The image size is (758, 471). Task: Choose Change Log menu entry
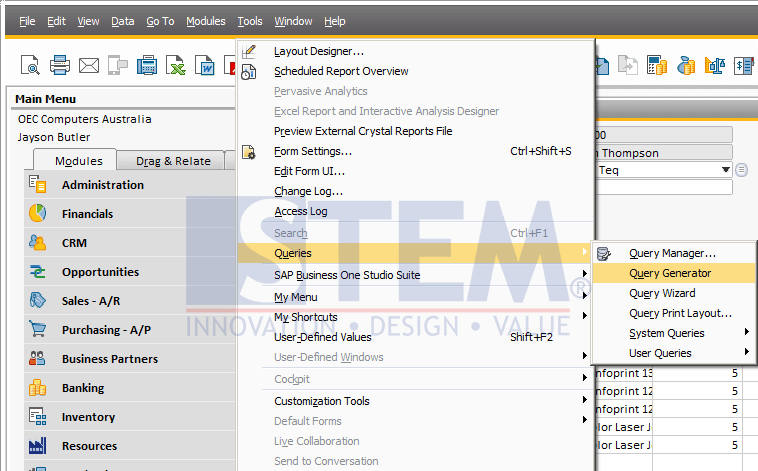tap(416, 191)
